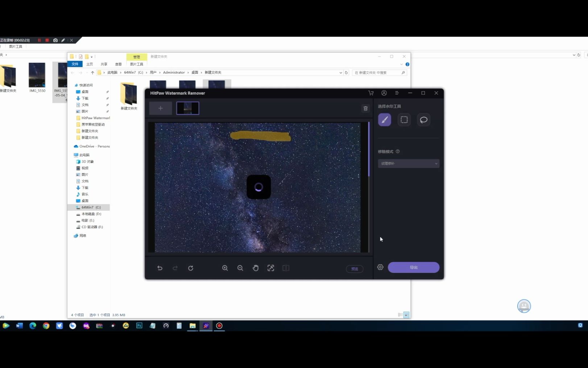Open the 图片工具 ribbon tab
The image size is (588, 368).
coord(137,64)
